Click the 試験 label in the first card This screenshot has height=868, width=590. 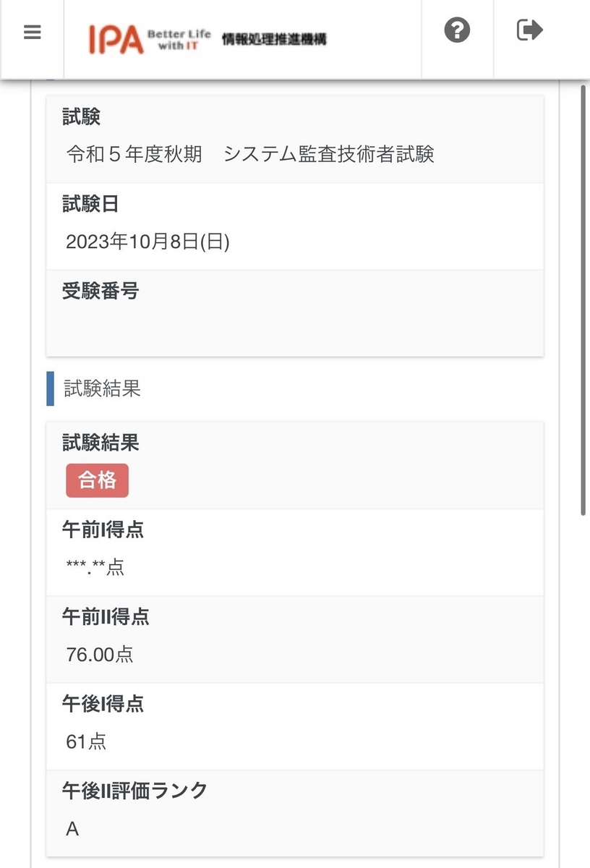81,116
